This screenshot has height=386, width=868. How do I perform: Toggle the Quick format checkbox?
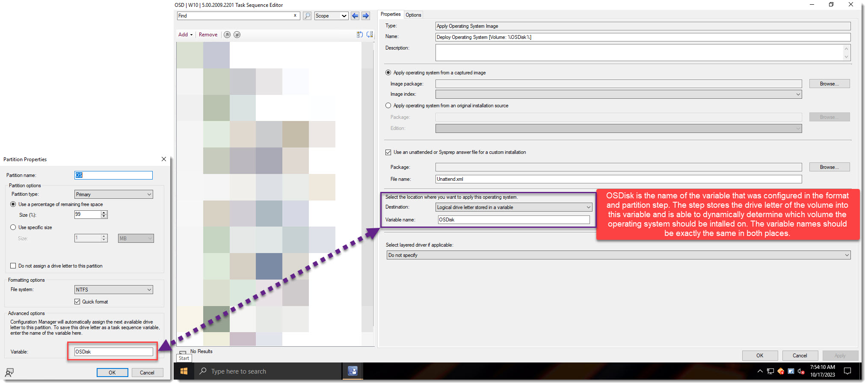(77, 302)
